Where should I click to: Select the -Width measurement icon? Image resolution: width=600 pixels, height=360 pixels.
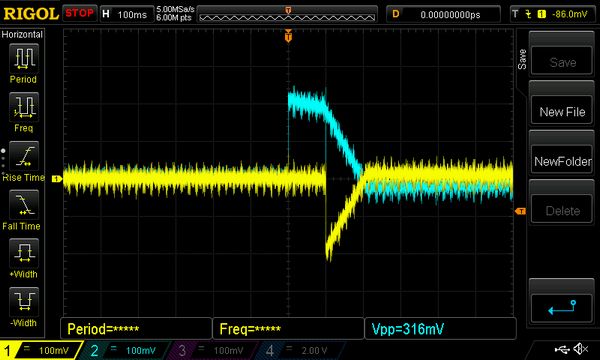[24, 302]
